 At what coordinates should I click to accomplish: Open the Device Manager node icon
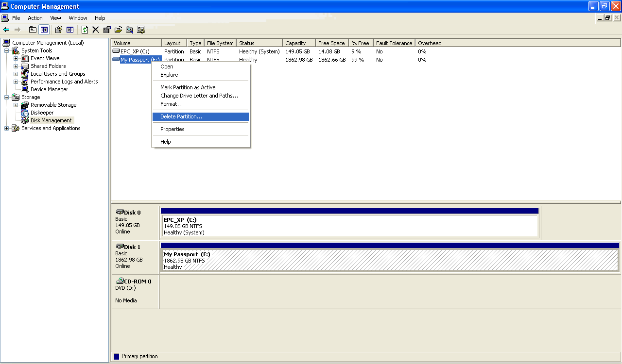click(x=25, y=89)
